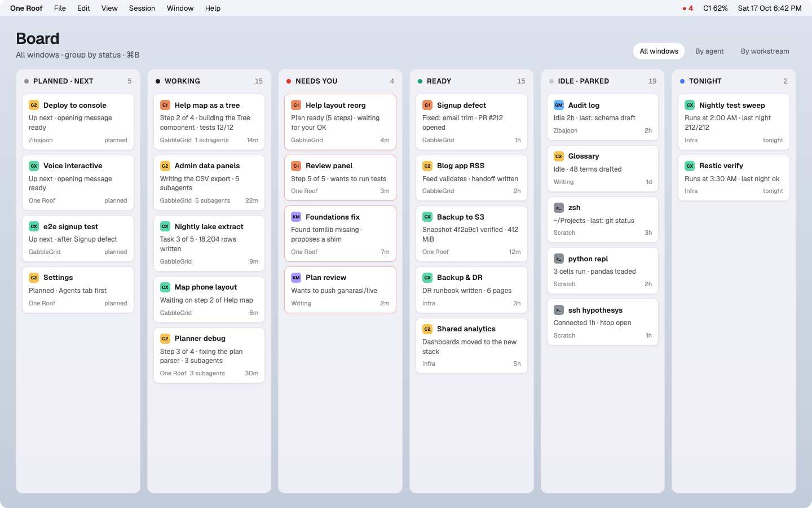Image resolution: width=812 pixels, height=508 pixels.
Task: Click the C1 62% status in menu bar
Action: [716, 8]
